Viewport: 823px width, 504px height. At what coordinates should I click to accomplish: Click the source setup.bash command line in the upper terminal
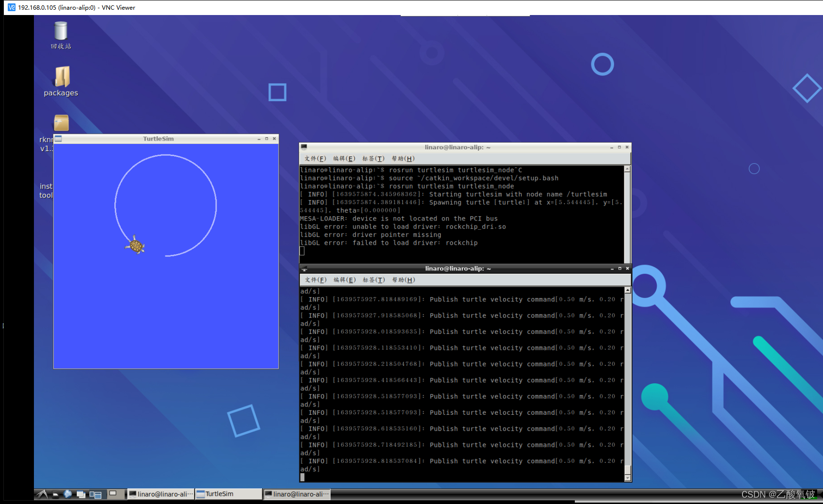[x=429, y=178]
